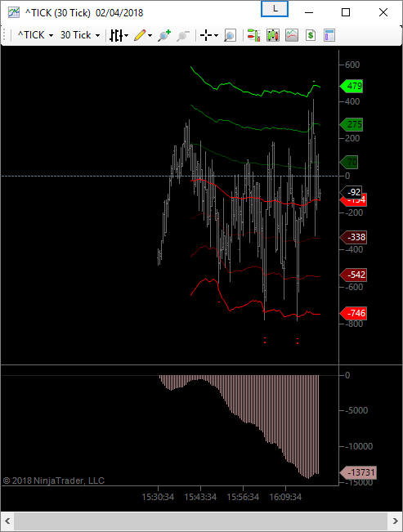Click the green 479 price marker
The image size is (403, 532).
352,86
